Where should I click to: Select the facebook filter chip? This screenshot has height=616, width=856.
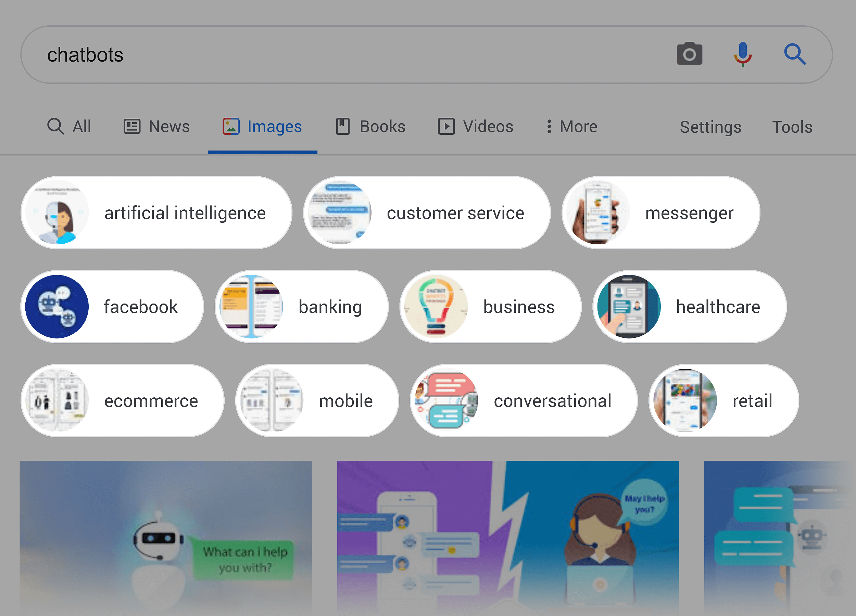tap(112, 307)
